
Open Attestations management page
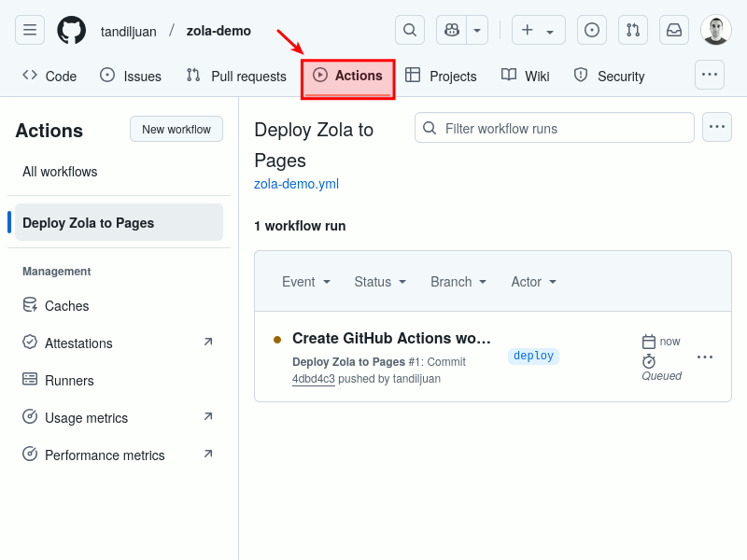[x=120, y=343]
